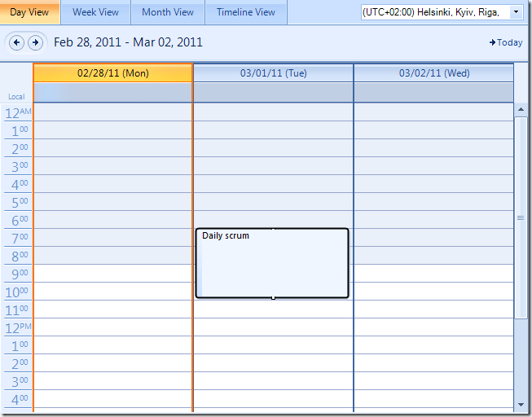Open the Month View tab
Image resolution: width=532 pixels, height=417 pixels.
tap(167, 12)
